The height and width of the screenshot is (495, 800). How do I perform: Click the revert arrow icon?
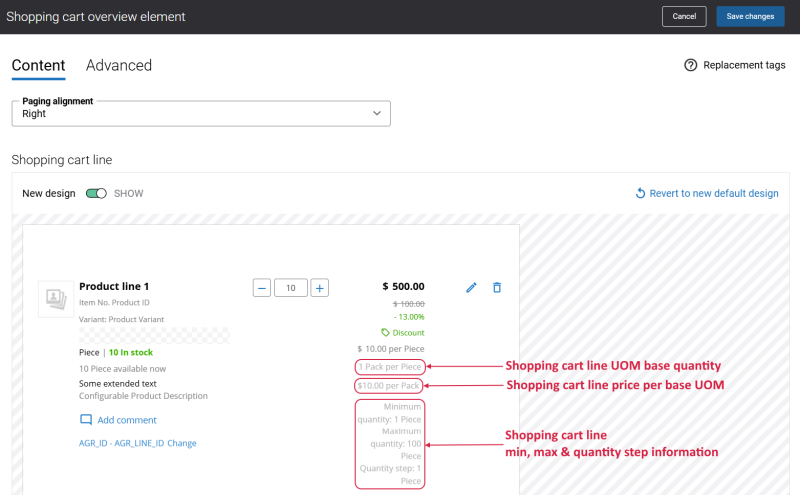[x=641, y=193]
